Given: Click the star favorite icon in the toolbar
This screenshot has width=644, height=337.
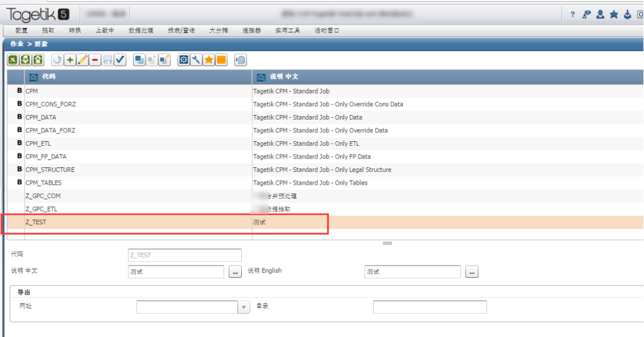Looking at the screenshot, I should pyautogui.click(x=209, y=60).
